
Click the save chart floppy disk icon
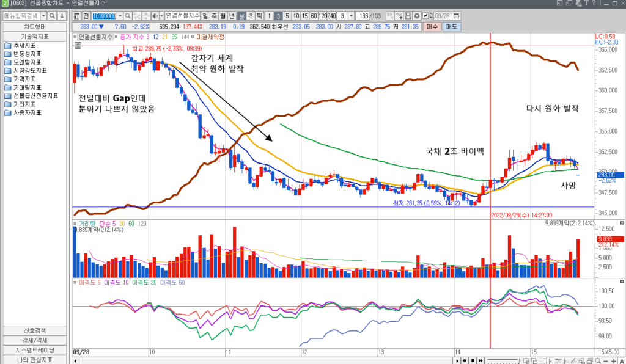tap(408, 15)
